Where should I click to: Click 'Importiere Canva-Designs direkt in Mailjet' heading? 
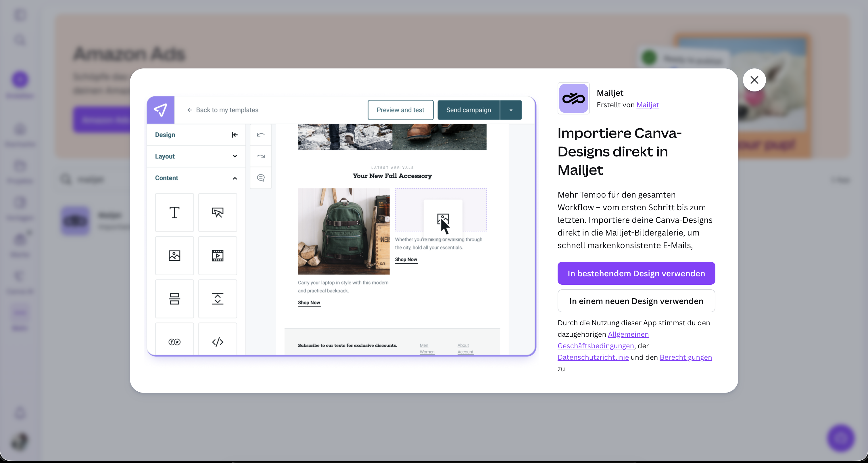(x=619, y=152)
